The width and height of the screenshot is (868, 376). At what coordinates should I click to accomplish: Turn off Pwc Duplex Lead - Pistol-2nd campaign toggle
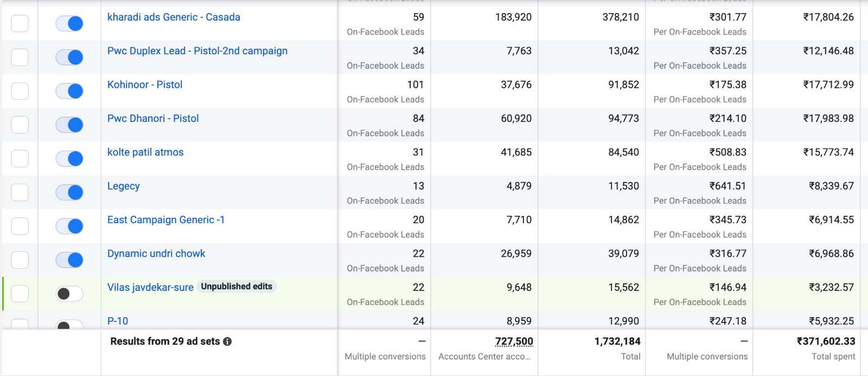[69, 57]
